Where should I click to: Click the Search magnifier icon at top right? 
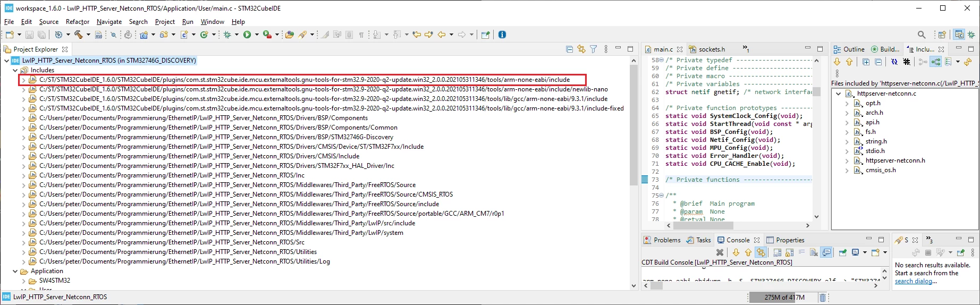[922, 35]
